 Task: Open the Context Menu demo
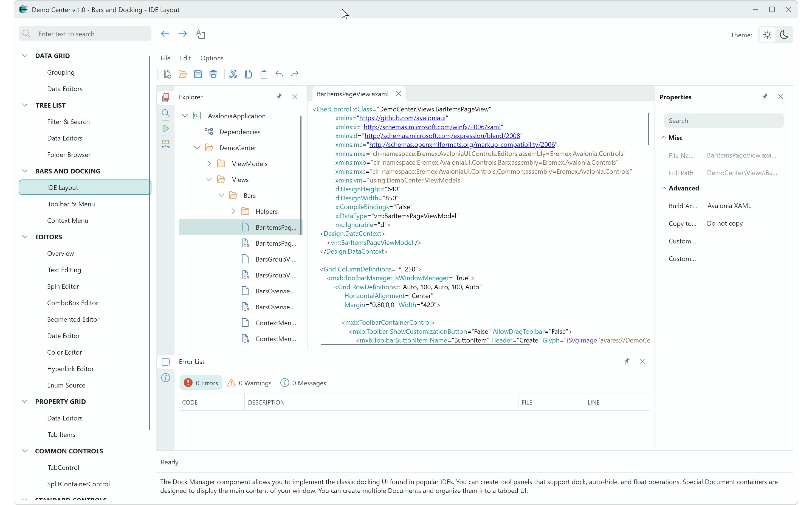pos(68,220)
